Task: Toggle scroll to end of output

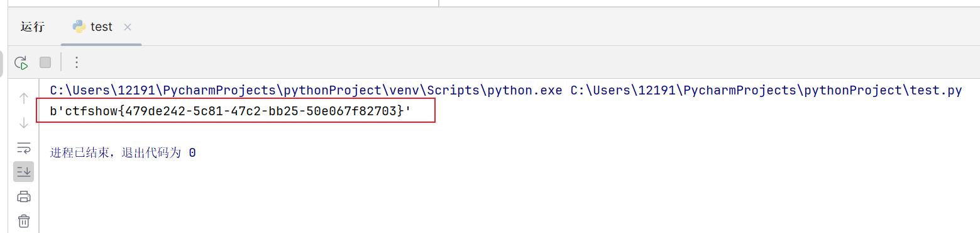Action: point(24,171)
